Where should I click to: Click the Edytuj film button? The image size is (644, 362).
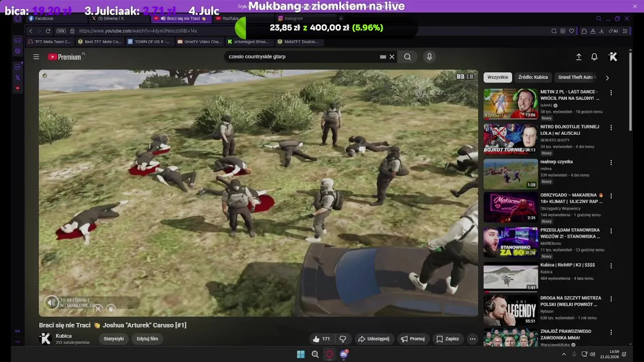click(147, 339)
